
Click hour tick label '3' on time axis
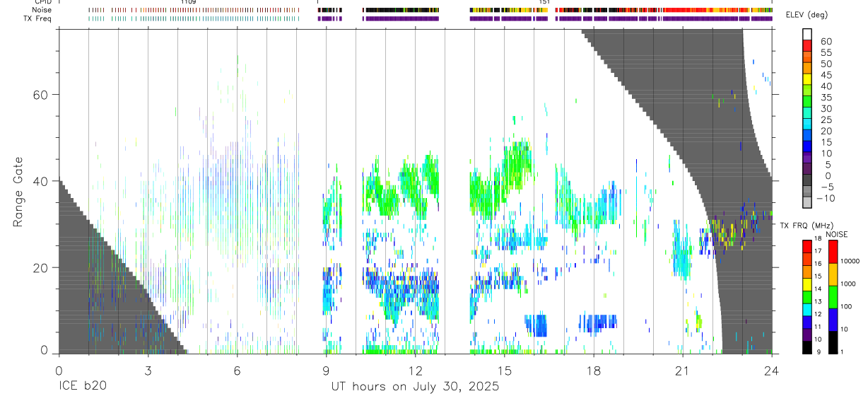[x=148, y=371]
